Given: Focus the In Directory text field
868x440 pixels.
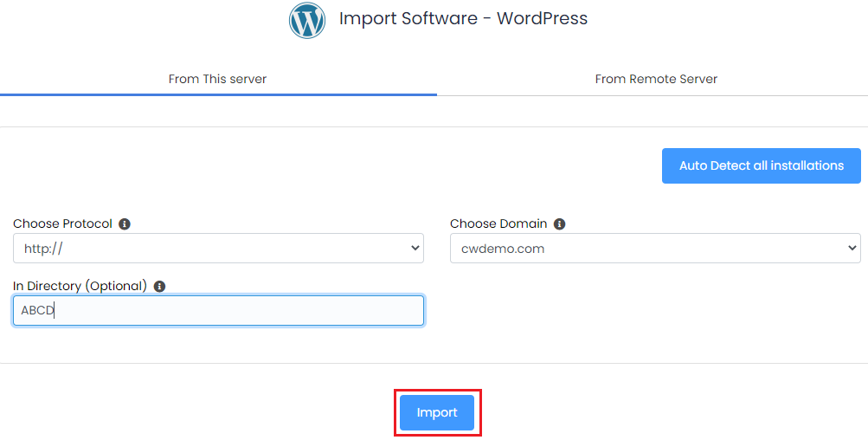Looking at the screenshot, I should click(218, 311).
